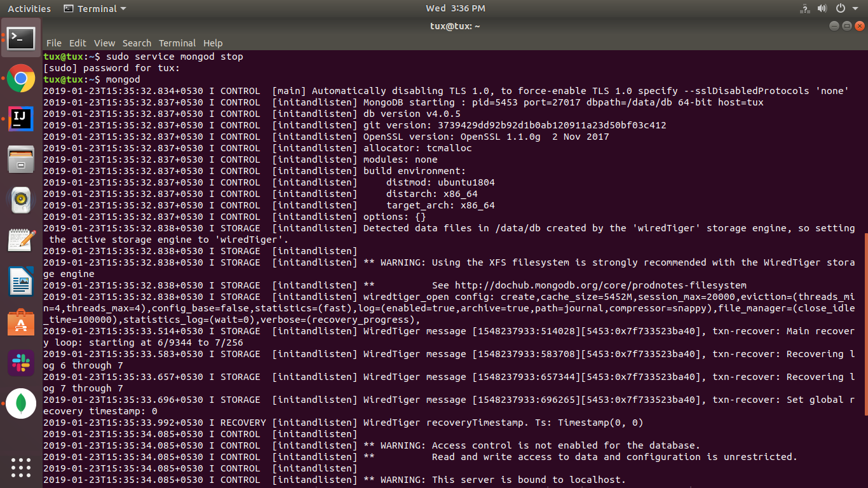868x488 pixels.
Task: Open the Terminal menu in menu bar
Action: click(177, 43)
